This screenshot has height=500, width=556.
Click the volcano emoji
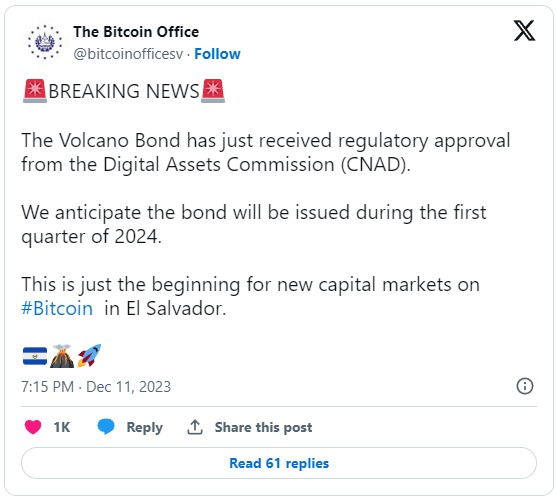[x=62, y=356]
